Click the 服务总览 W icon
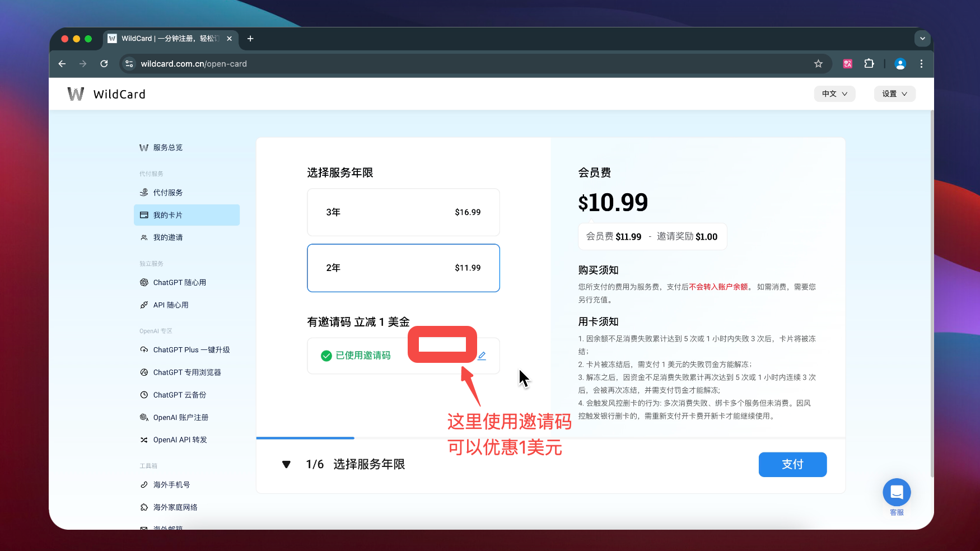The image size is (980, 551). pos(144,148)
